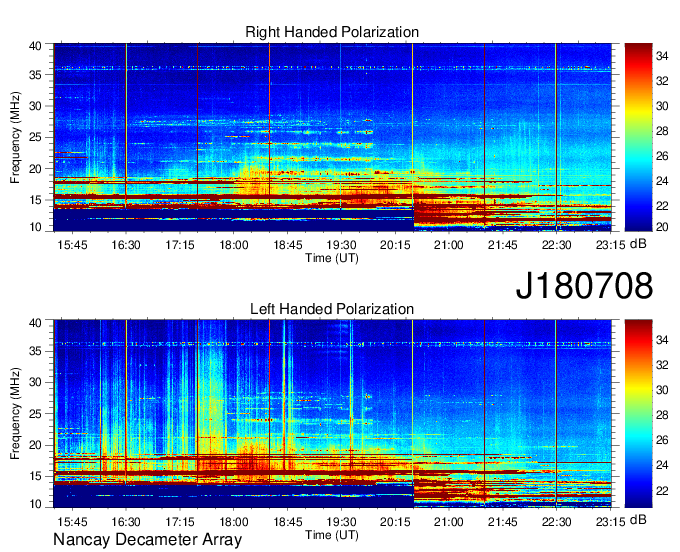Image resolution: width=680 pixels, height=552 pixels.
Task: Click 25 MHz tick on Left Handed frequency axis
Action: pos(35,414)
